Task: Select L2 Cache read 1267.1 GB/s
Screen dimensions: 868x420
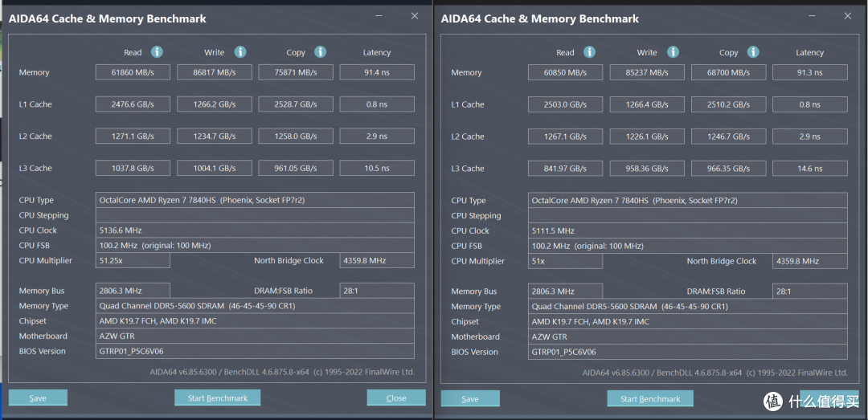Action: click(565, 137)
